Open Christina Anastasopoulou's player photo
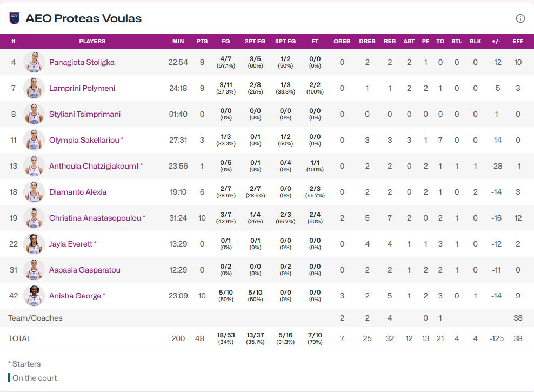 34,218
